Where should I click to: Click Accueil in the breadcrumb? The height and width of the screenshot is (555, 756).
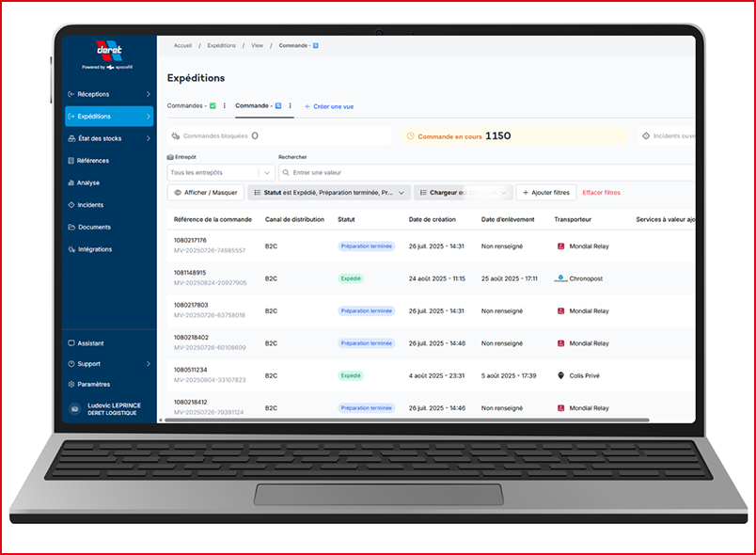pyautogui.click(x=182, y=45)
